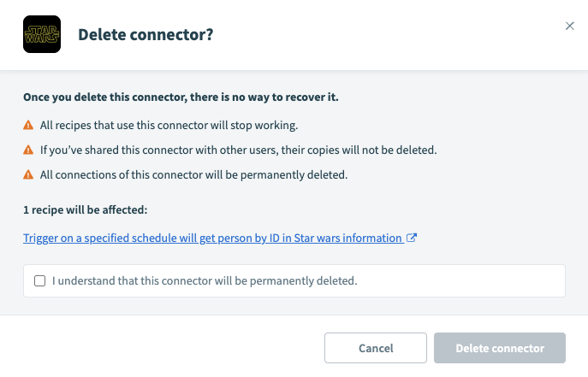Click the warning icon beside connections permanently deleted
The width and height of the screenshot is (588, 377).
click(x=29, y=174)
